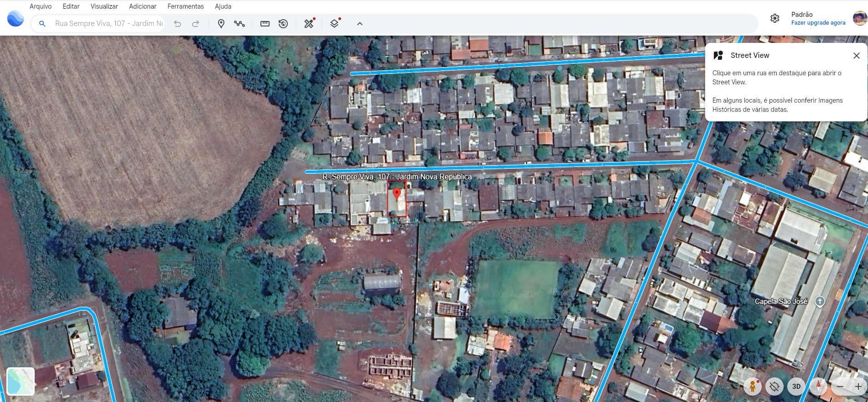Screen dimensions: 868x402
Task: Open the user account avatar
Action: [x=860, y=18]
